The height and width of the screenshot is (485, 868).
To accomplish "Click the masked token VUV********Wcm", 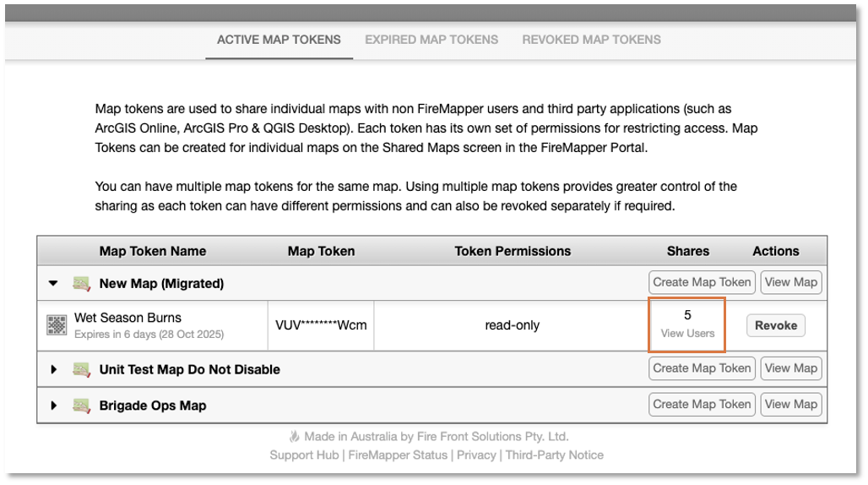I will (x=321, y=325).
